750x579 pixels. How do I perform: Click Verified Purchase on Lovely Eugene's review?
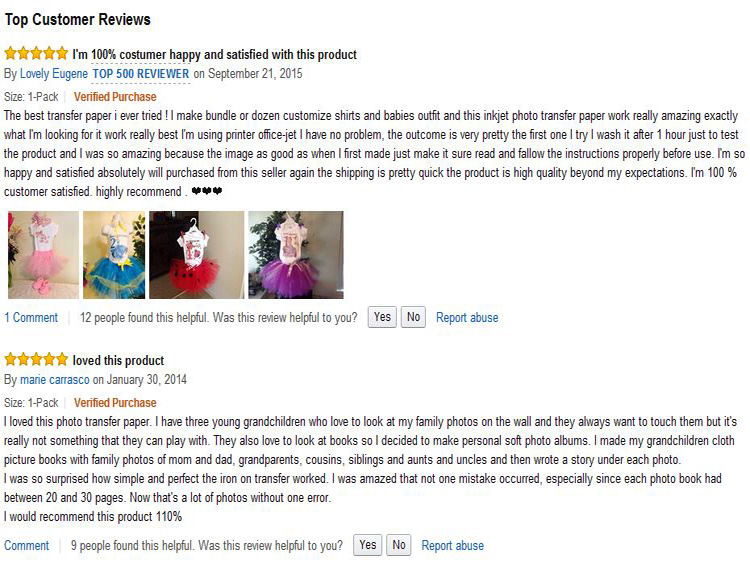115,97
